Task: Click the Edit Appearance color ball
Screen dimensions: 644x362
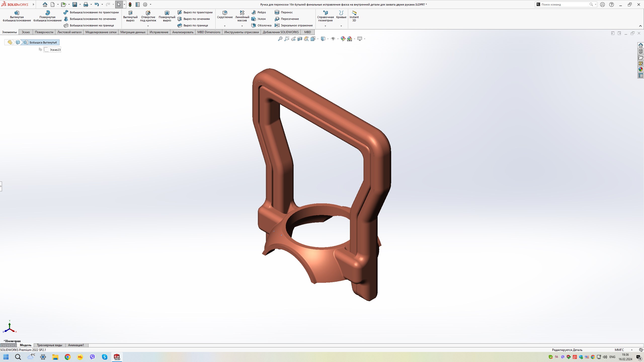Action: (x=343, y=39)
